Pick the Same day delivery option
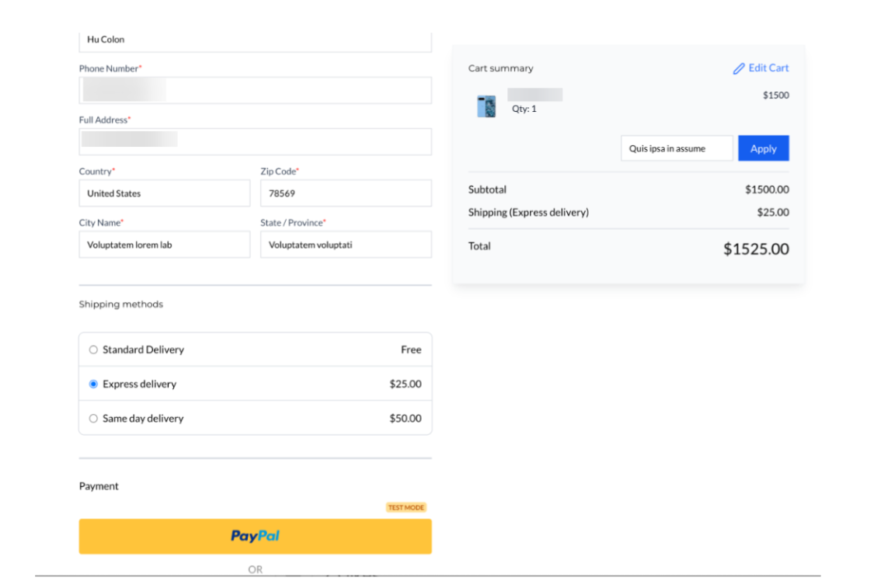Viewport: 895px width, 588px height. point(93,418)
